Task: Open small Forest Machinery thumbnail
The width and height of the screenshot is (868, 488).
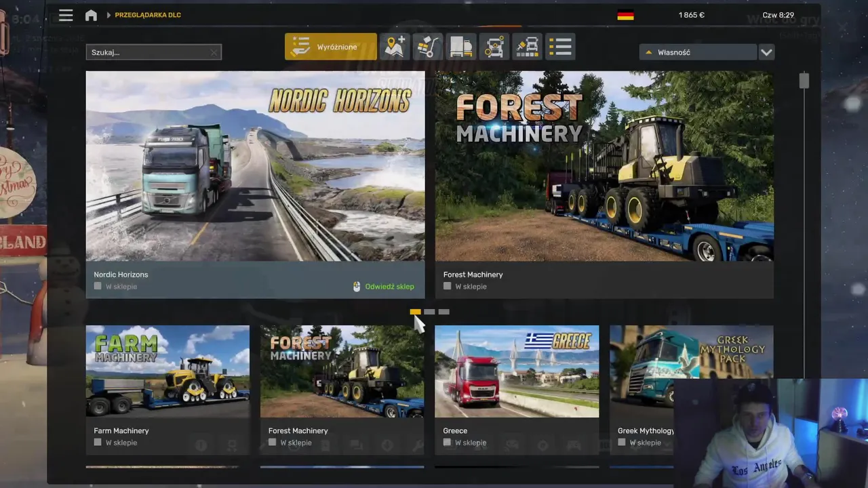Action: tap(342, 371)
